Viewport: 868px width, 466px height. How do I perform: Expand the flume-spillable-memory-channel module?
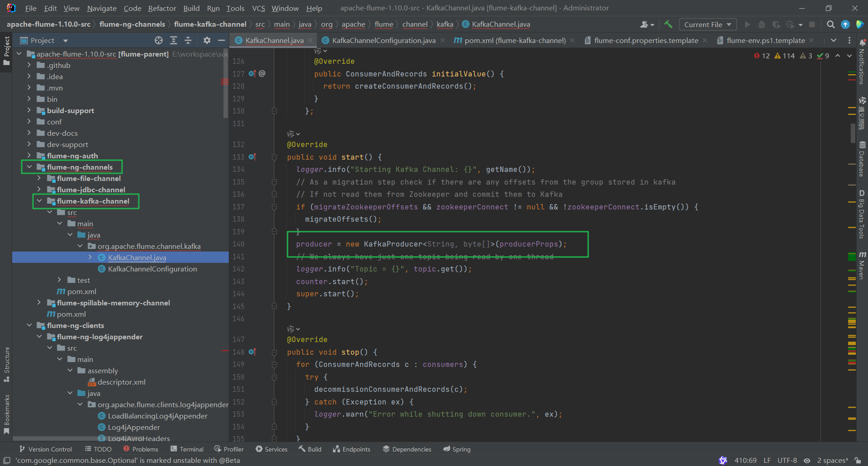39,303
